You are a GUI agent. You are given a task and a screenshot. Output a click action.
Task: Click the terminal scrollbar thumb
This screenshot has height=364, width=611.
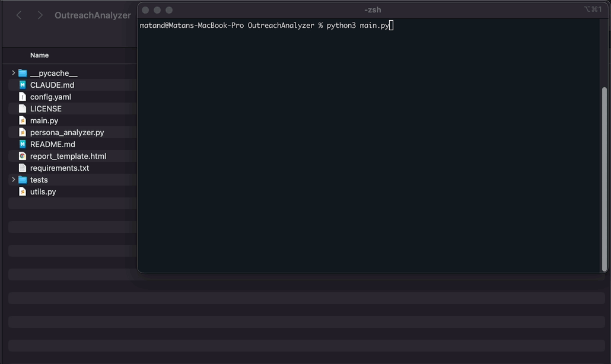click(x=604, y=179)
